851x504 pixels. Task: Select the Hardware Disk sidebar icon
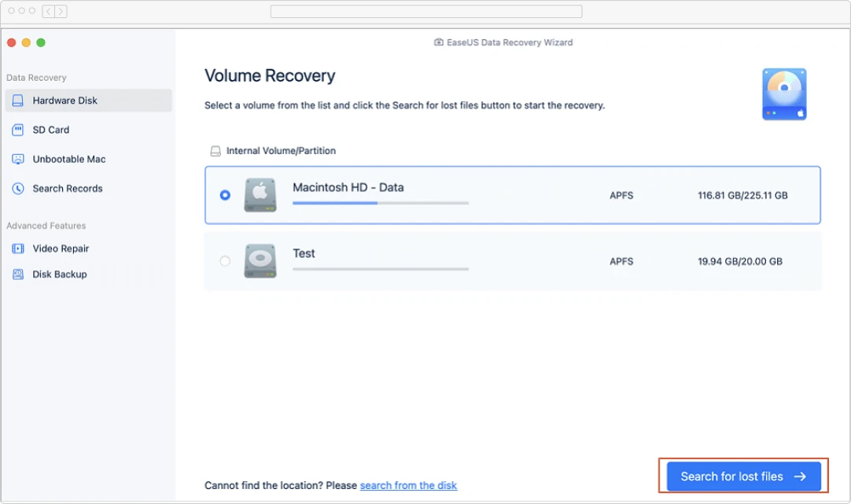tap(18, 100)
